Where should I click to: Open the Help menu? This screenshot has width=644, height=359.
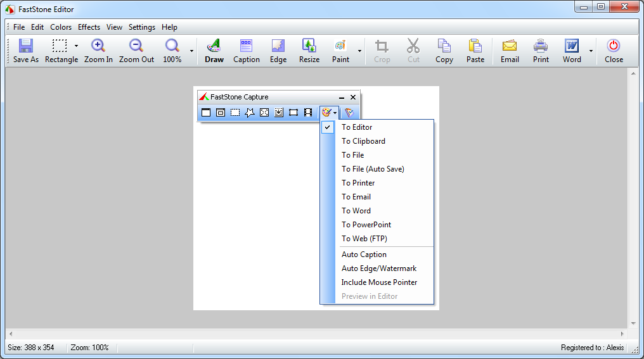[x=169, y=27]
